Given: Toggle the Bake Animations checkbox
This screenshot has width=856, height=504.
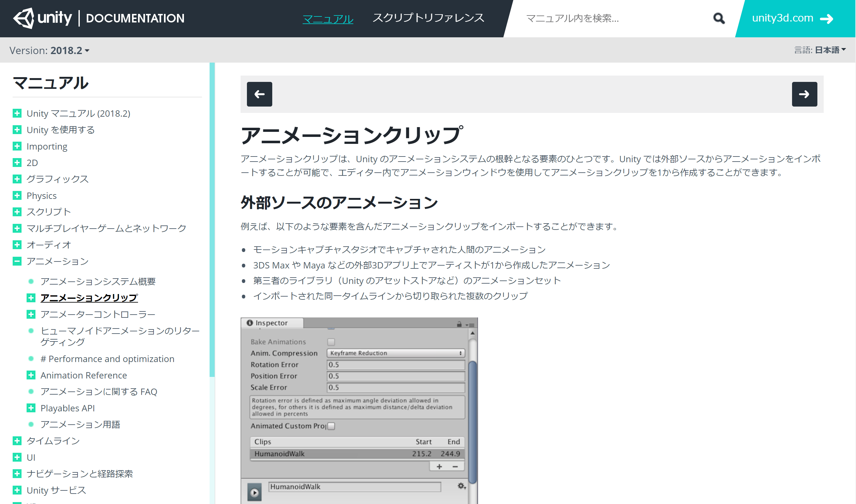Looking at the screenshot, I should coord(331,342).
